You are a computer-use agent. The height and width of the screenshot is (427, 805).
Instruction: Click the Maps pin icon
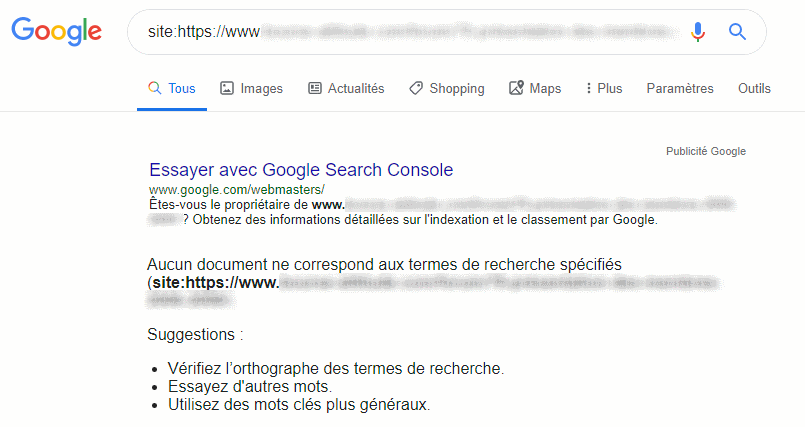(x=516, y=88)
